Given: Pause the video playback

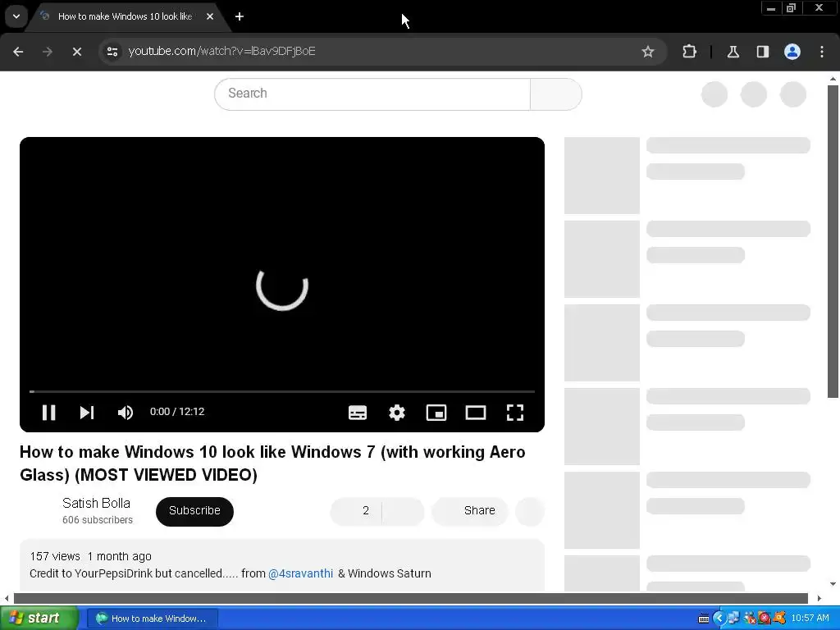Looking at the screenshot, I should [48, 412].
